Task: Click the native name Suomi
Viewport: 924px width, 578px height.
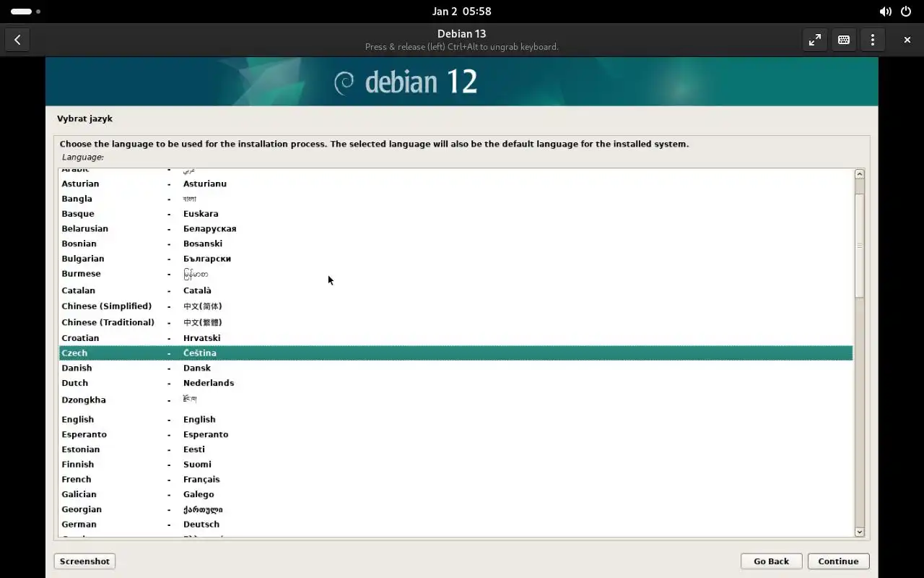Action: 197,465
